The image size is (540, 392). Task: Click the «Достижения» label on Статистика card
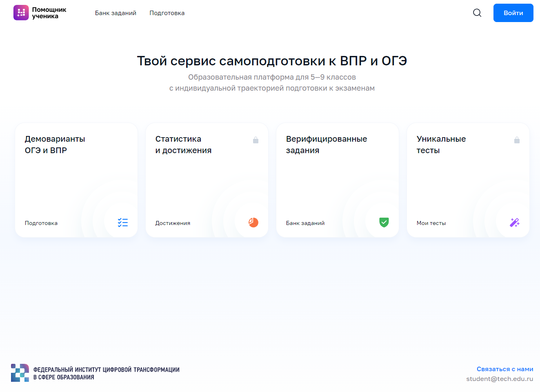[173, 223]
